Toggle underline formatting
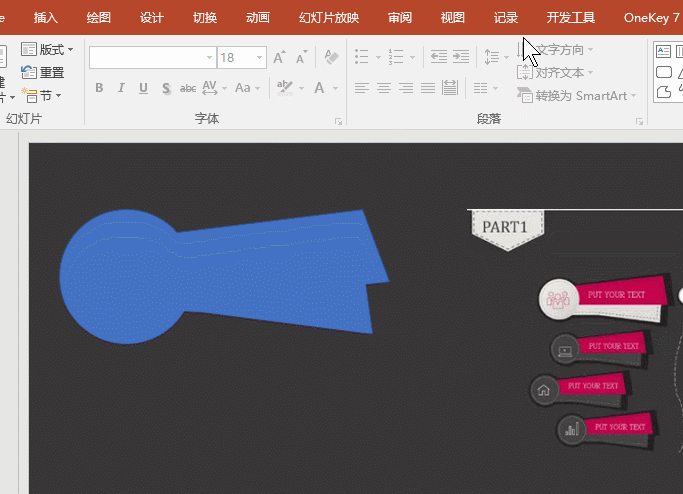The width and height of the screenshot is (683, 494). [x=143, y=88]
